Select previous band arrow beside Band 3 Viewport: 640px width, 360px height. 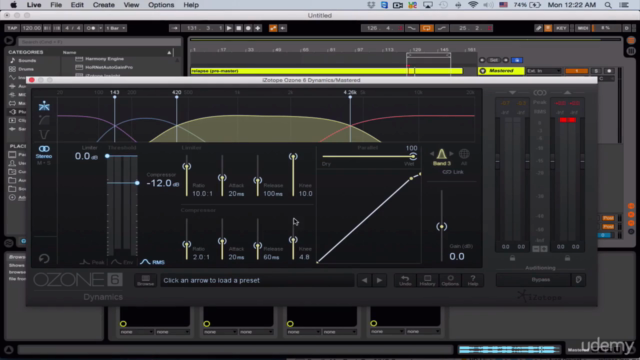click(432, 154)
